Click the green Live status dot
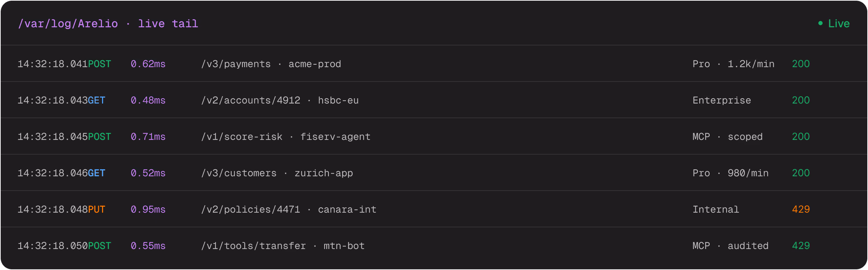 tap(820, 23)
